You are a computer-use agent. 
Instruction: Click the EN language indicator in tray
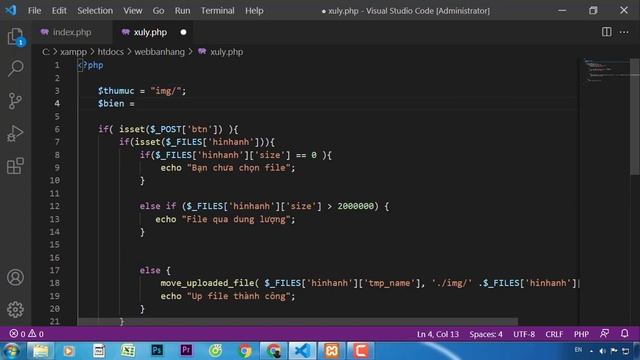(x=578, y=350)
